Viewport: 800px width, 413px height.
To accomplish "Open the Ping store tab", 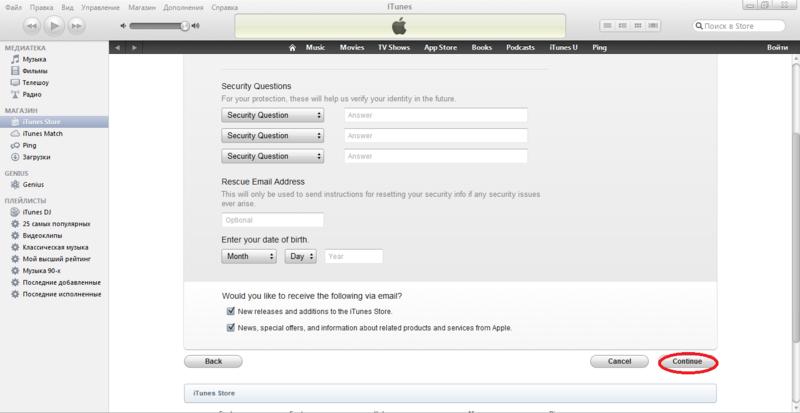I will click(x=599, y=47).
